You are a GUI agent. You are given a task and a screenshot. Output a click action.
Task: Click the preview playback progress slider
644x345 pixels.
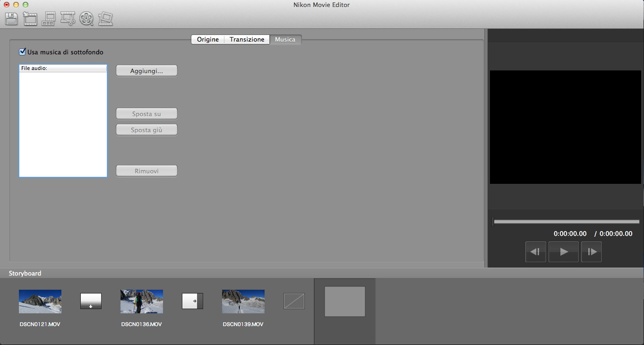pos(566,222)
